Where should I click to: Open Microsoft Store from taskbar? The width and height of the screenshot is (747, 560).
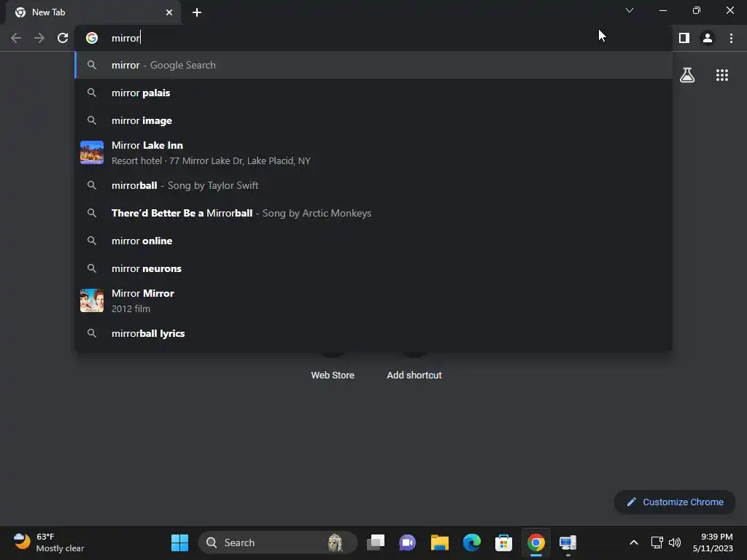503,542
